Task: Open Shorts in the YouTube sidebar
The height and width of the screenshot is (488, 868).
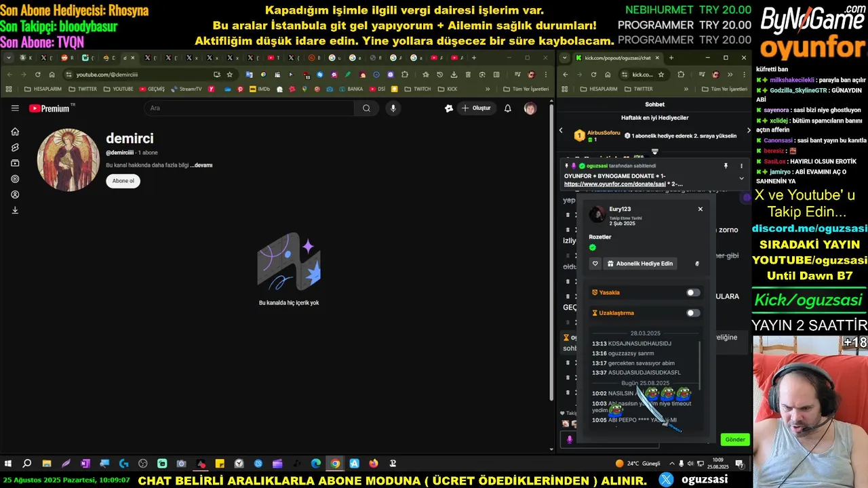Action: click(x=15, y=147)
